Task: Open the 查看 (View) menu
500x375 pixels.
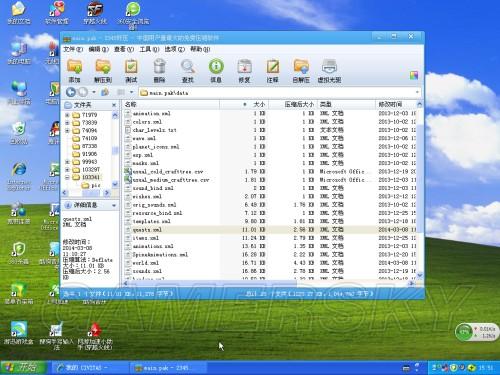Action: (124, 49)
